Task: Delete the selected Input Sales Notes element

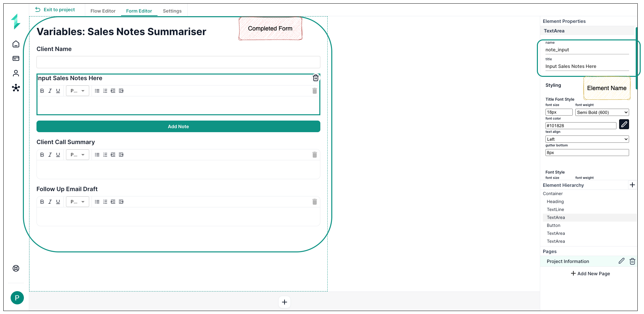Action: tap(316, 78)
